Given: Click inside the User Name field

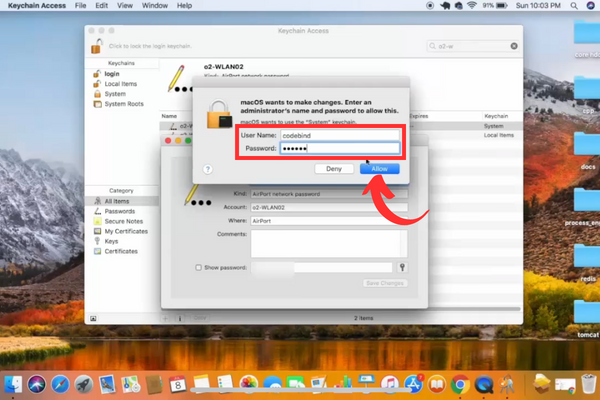Looking at the screenshot, I should tap(340, 136).
